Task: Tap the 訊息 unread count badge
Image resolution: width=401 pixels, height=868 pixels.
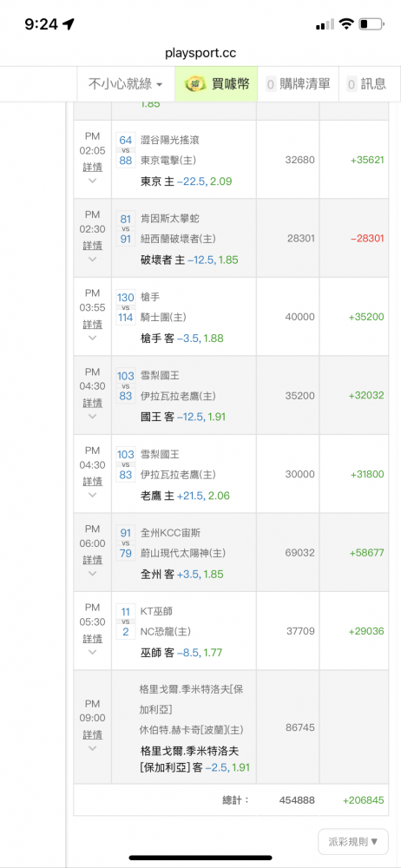Action: [352, 84]
